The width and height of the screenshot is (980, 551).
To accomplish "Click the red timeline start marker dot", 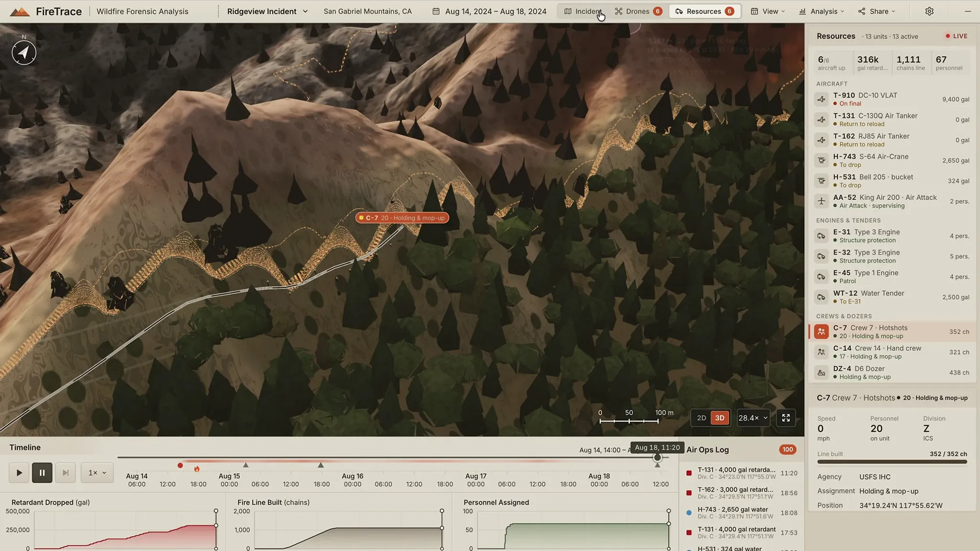I will point(180,465).
